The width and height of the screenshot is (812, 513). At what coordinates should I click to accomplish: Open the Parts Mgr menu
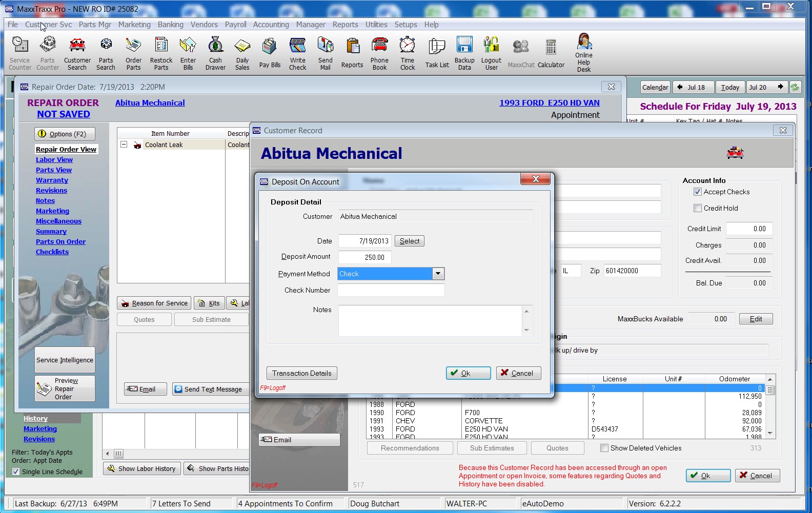coord(95,25)
